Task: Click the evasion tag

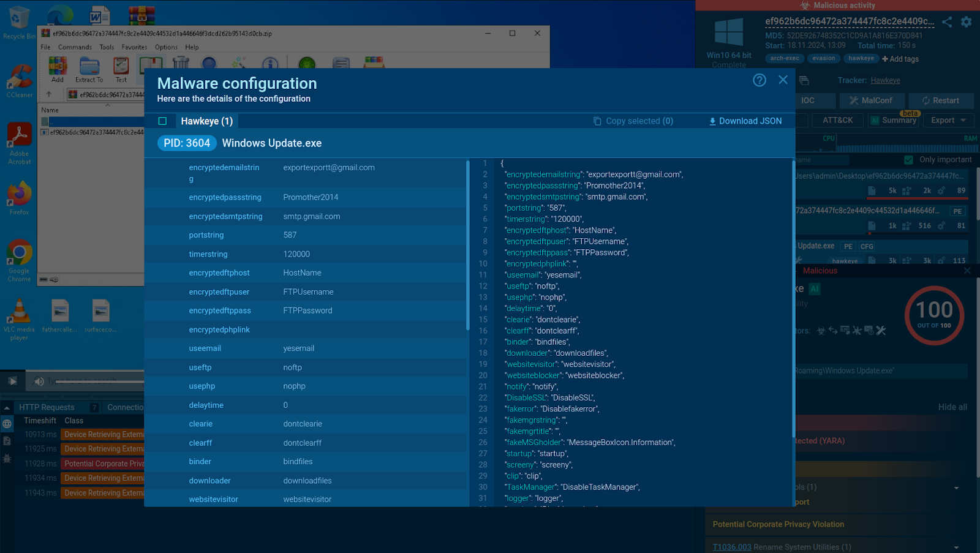Action: [824, 59]
